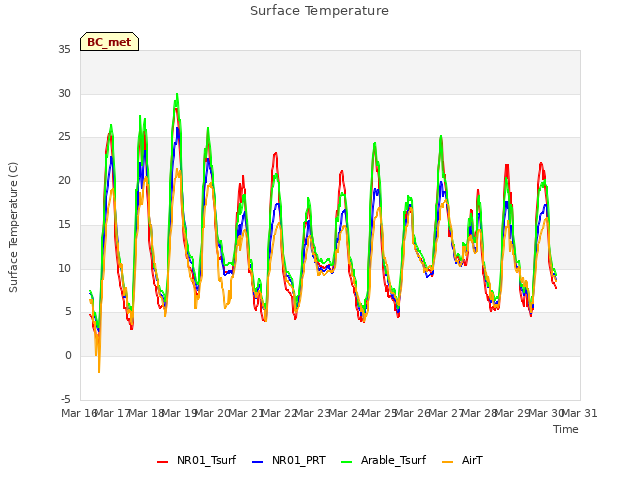Screen dimensions: 640x480
Task: Click the orange AirT minimum below zero
Action: pyautogui.click(x=99, y=371)
